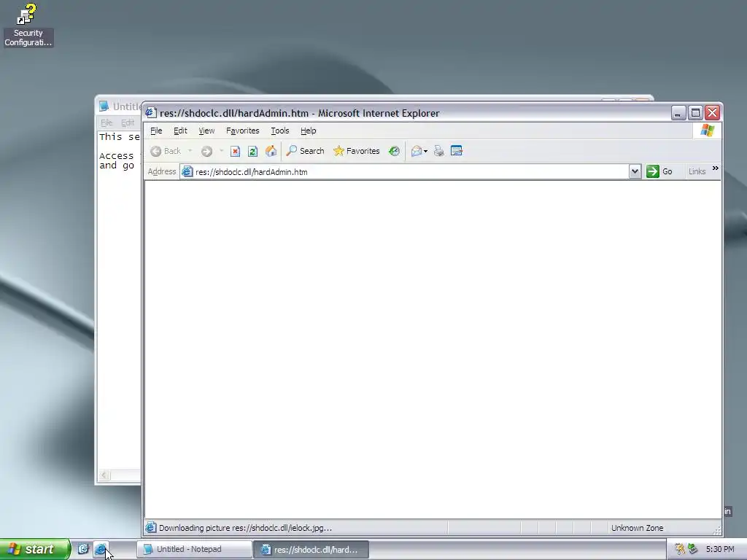Image resolution: width=747 pixels, height=560 pixels.
Task: Open the Favorites menu in menu bar
Action: pyautogui.click(x=242, y=131)
